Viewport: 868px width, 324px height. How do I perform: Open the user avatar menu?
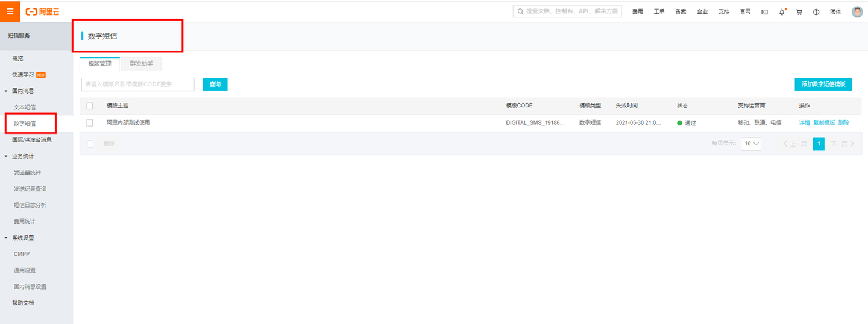[x=857, y=11]
